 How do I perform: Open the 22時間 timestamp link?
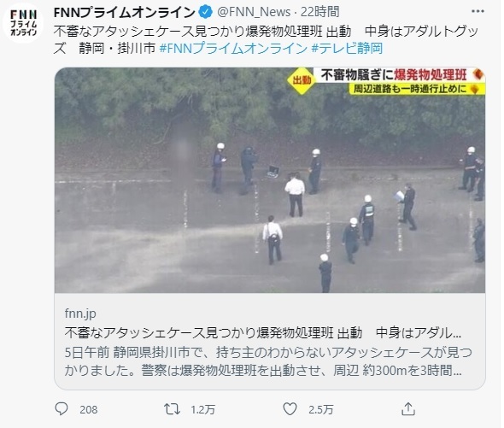point(319,12)
